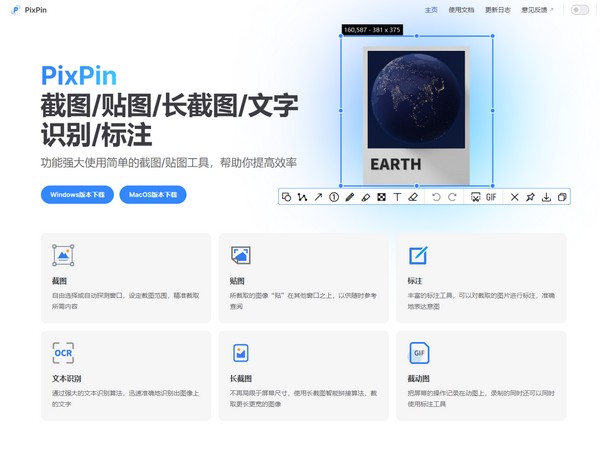Click the long screenshot scissors icon

pyautogui.click(x=475, y=197)
